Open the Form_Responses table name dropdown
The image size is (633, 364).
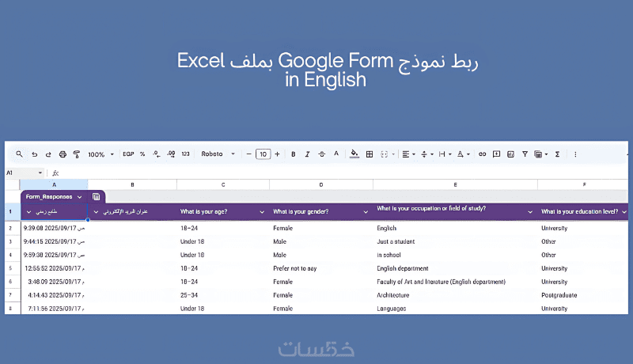(x=80, y=197)
